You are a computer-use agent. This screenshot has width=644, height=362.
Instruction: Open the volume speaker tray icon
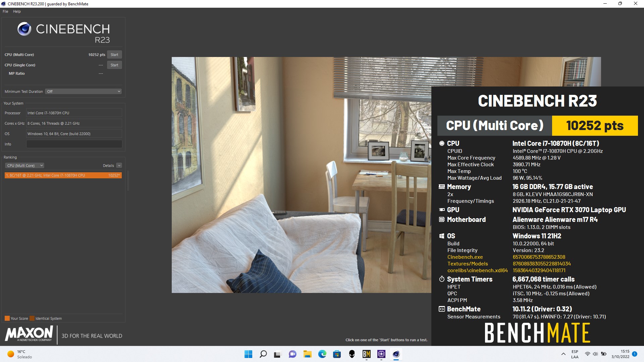pyautogui.click(x=595, y=354)
